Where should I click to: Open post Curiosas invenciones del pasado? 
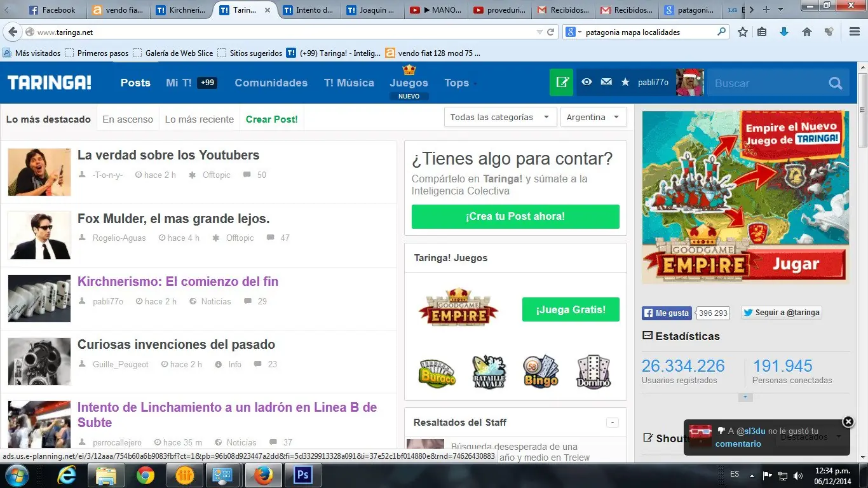pos(176,344)
